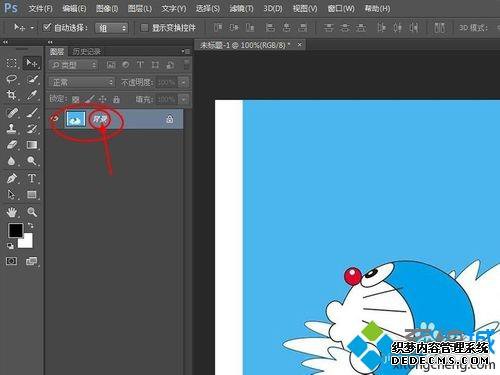Reset to default foreground and background colors
This screenshot has height=375, width=500.
click(10, 246)
